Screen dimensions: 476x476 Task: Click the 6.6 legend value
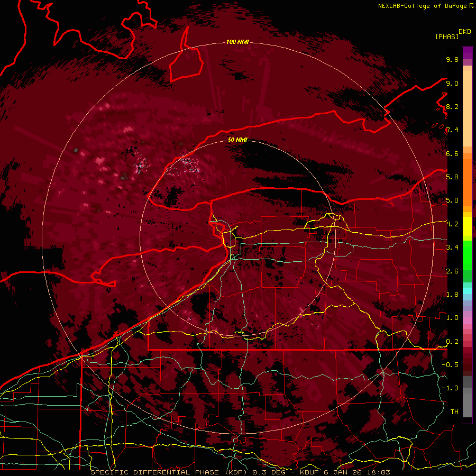[452, 153]
